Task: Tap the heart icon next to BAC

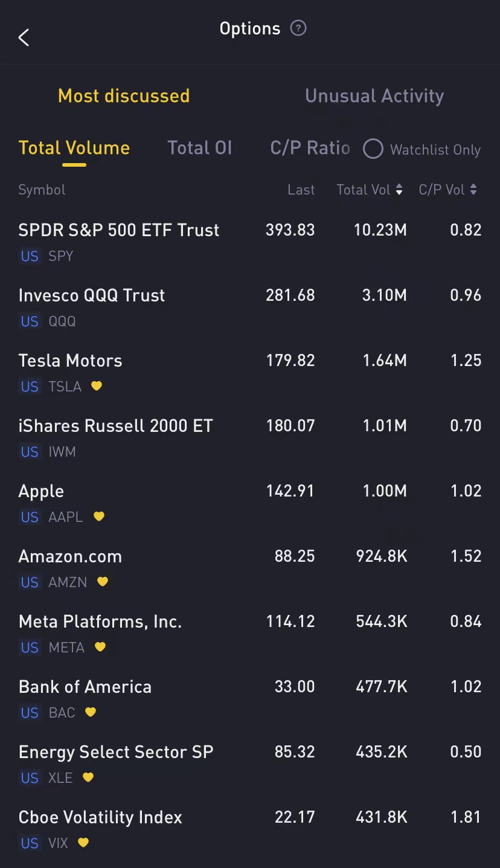Action: click(x=91, y=712)
